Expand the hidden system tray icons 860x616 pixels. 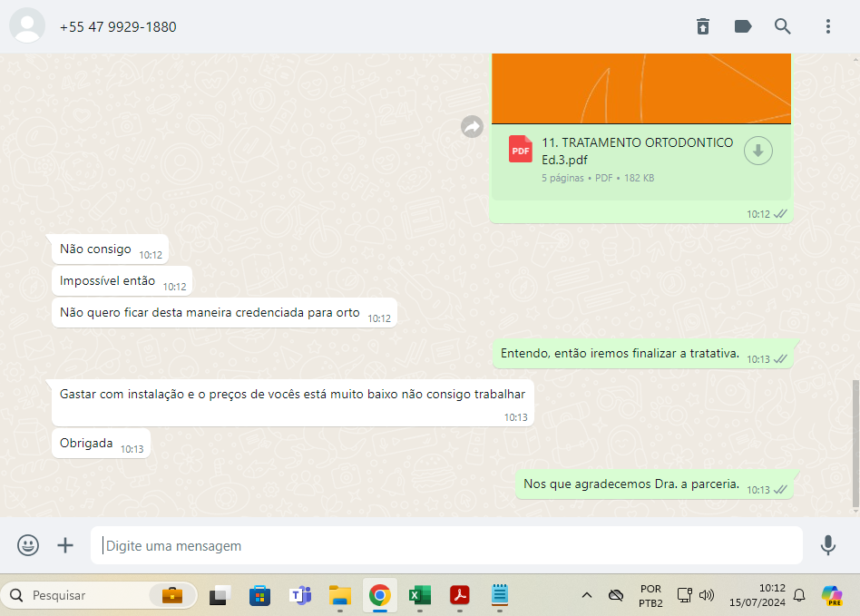click(587, 595)
